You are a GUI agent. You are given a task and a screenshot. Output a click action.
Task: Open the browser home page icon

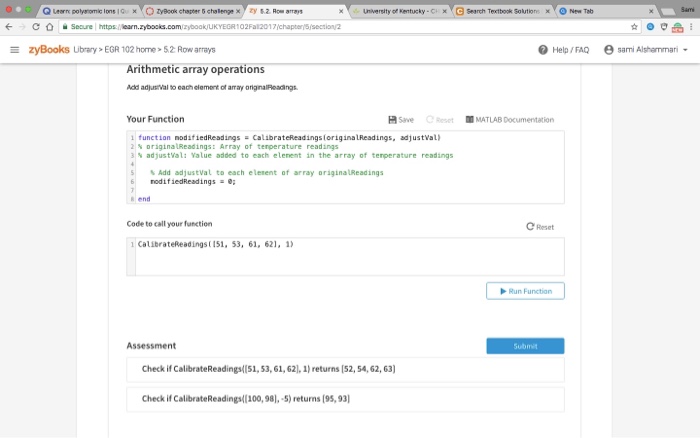[x=50, y=27]
